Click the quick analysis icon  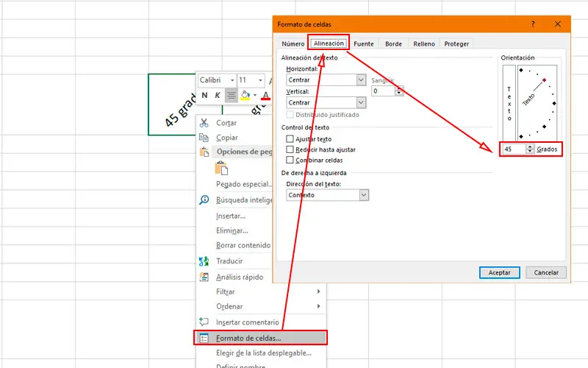tap(204, 277)
